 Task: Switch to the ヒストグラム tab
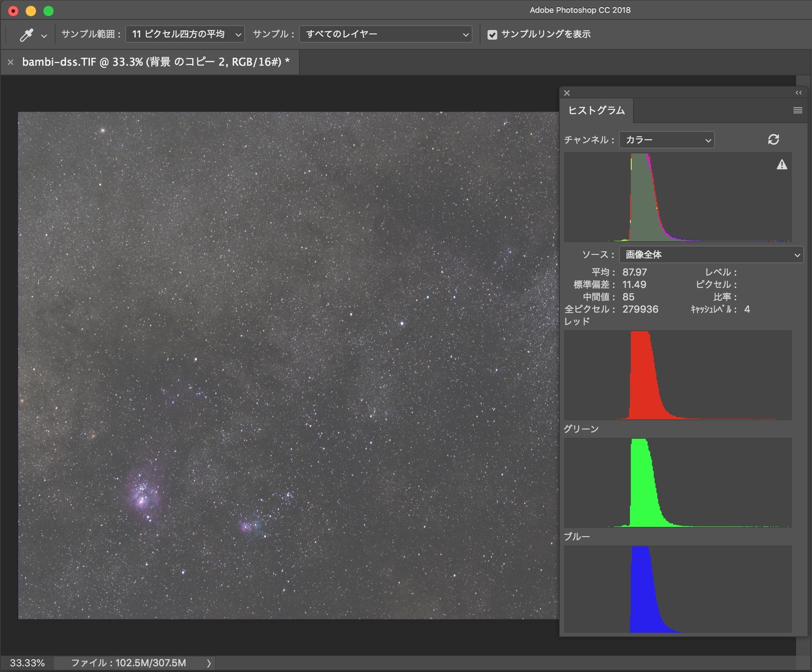tap(596, 110)
